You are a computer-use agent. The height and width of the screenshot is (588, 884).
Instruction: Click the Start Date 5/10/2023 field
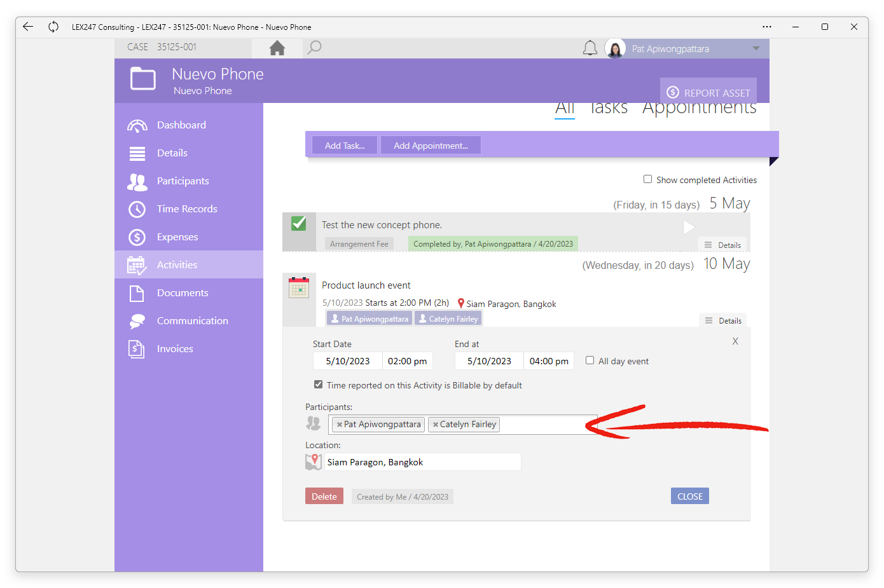coord(348,361)
